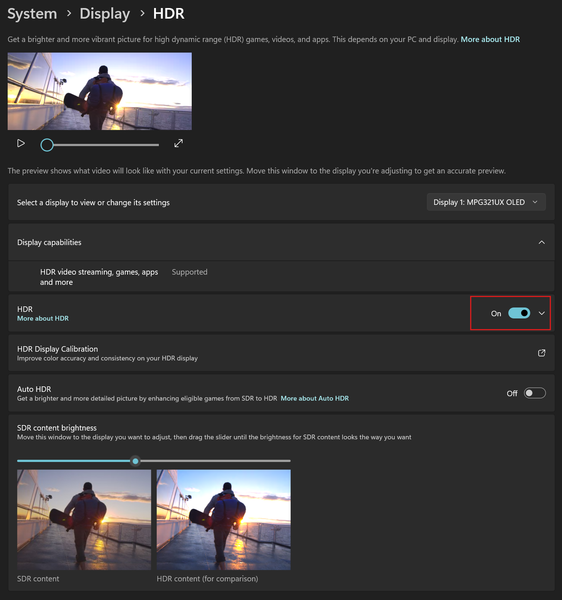Click the SDR content brightness heading
This screenshot has height=600, width=562.
57,428
